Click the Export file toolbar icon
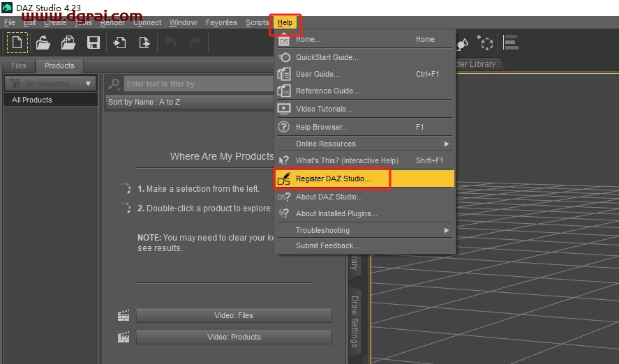619x364 pixels. tap(144, 43)
